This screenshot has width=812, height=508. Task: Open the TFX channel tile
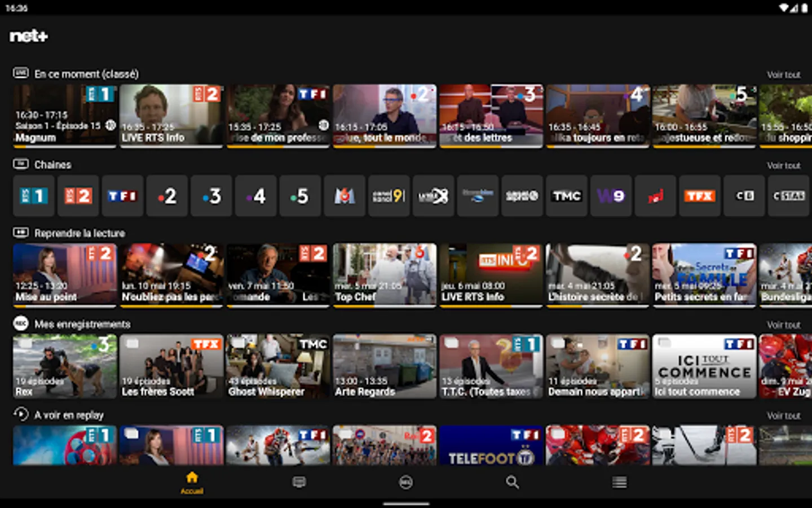(700, 196)
